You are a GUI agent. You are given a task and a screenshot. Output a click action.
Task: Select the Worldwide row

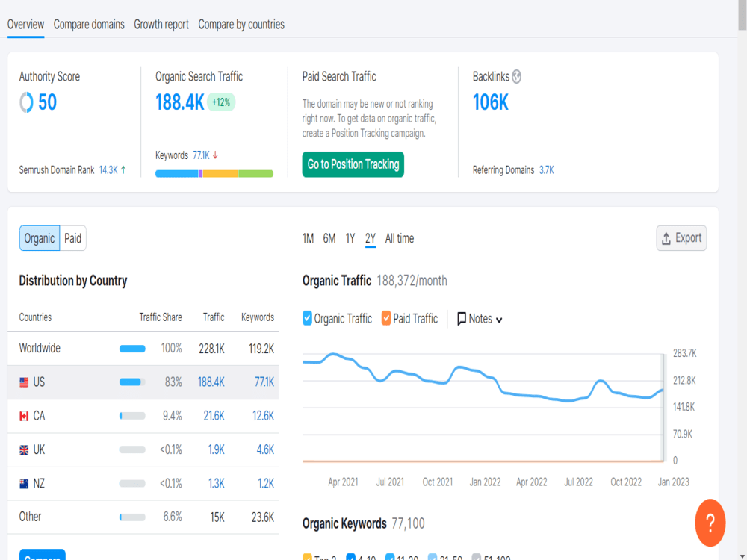[x=143, y=349]
